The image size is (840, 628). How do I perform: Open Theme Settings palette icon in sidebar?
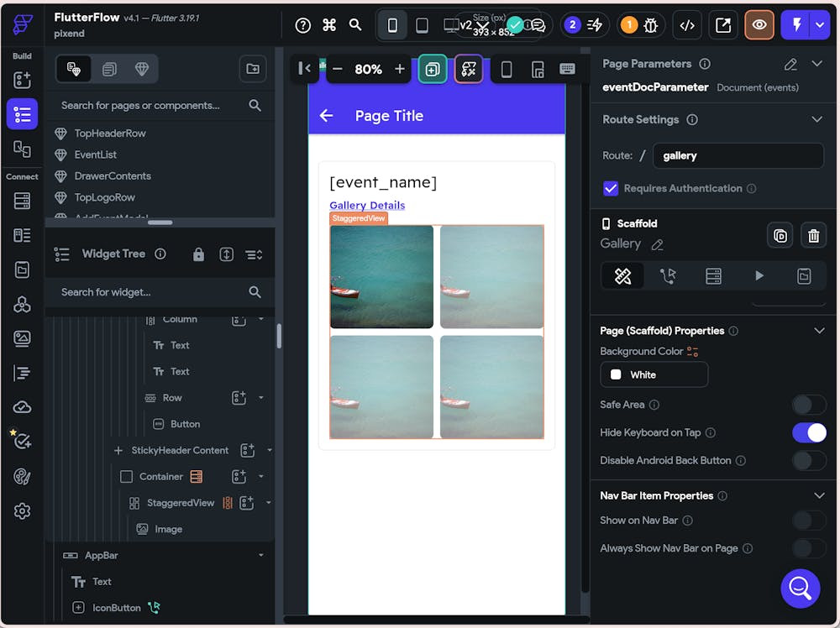tap(22, 476)
